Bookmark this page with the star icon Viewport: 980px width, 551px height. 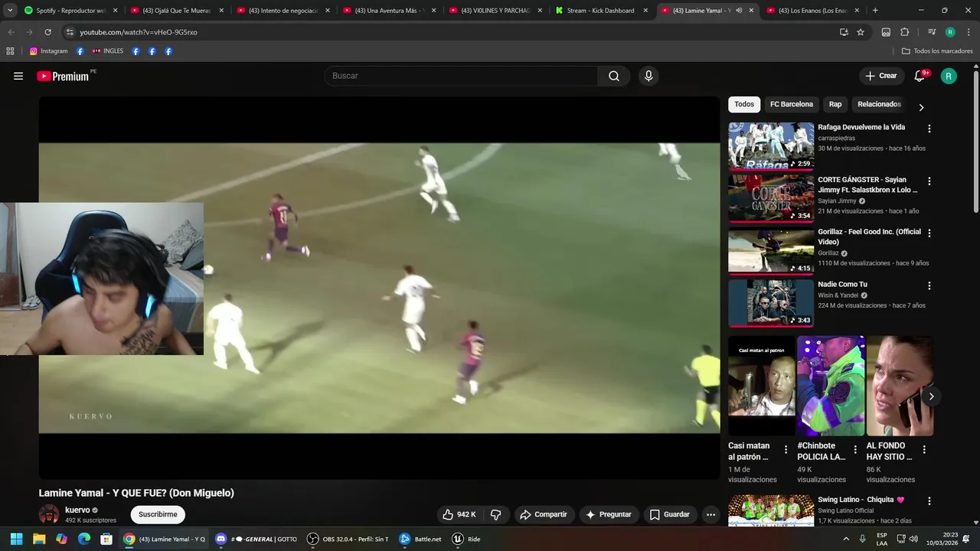coord(861,32)
